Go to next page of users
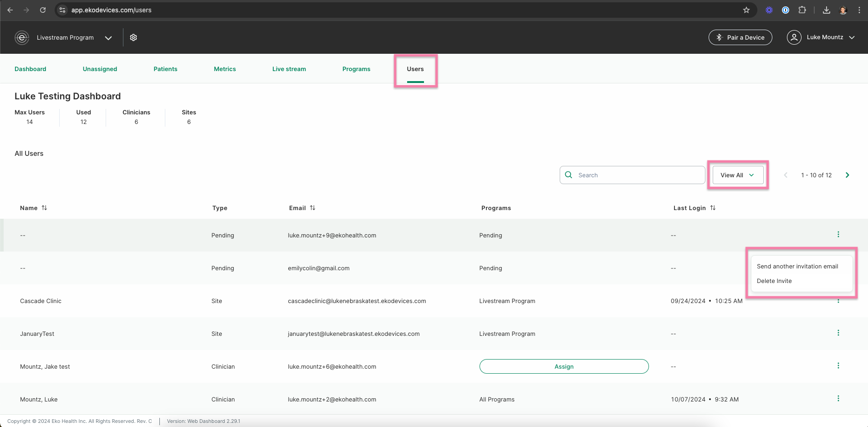 coord(847,175)
